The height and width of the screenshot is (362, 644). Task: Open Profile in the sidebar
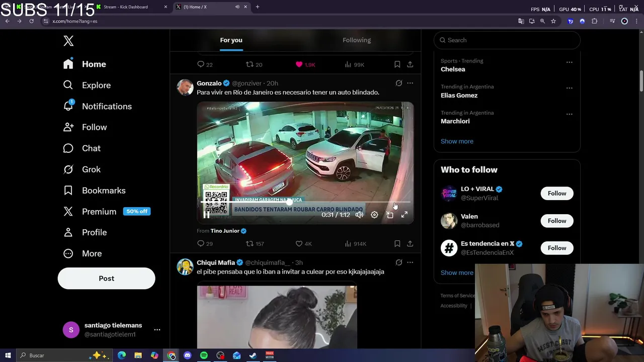coord(85,232)
